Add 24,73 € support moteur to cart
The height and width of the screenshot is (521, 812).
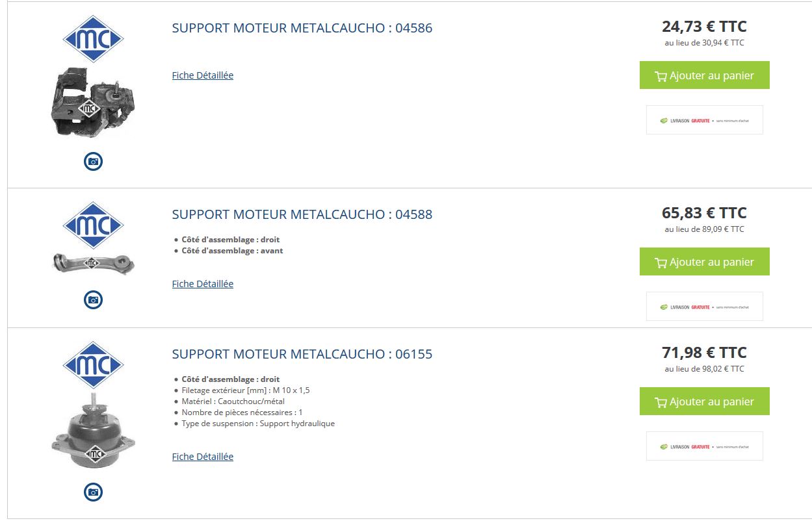[704, 75]
